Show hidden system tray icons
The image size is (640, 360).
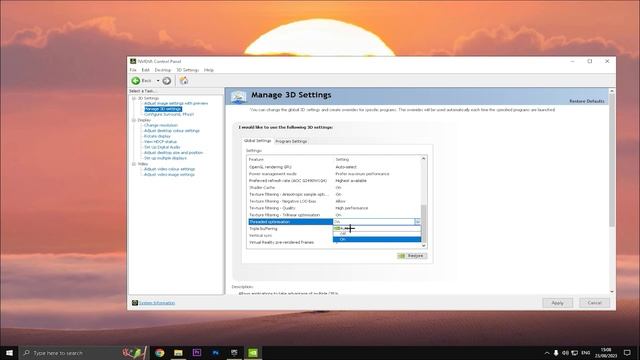coord(547,353)
